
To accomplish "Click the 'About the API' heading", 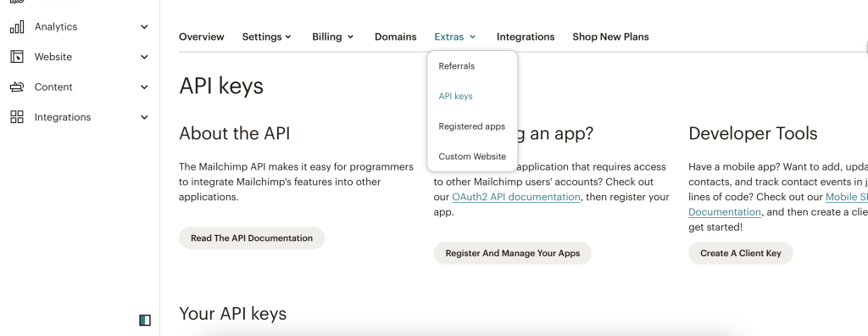I will (x=235, y=133).
